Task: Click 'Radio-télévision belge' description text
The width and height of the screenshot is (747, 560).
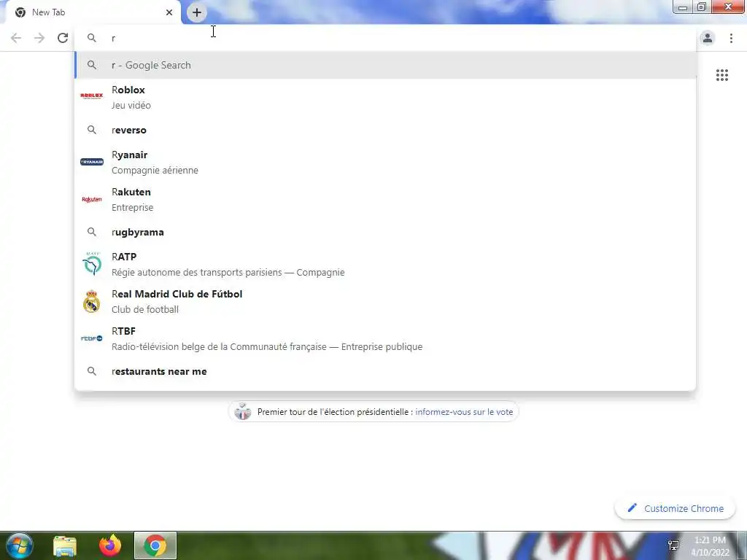Action: pyautogui.click(x=267, y=346)
